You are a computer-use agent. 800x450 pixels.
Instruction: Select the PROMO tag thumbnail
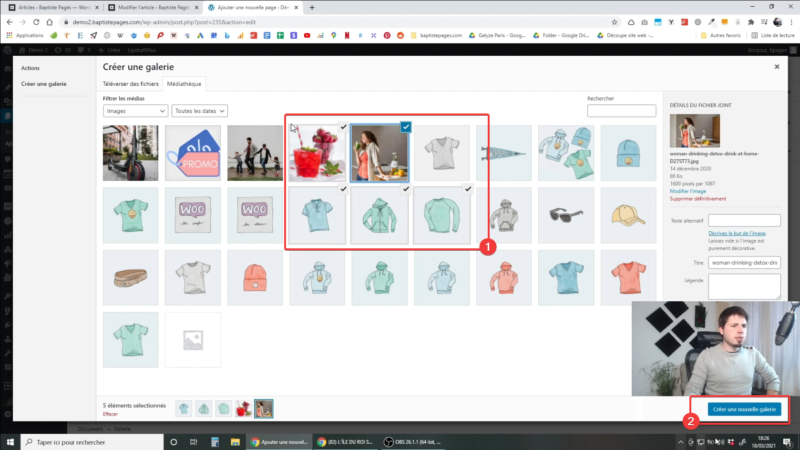coord(193,153)
